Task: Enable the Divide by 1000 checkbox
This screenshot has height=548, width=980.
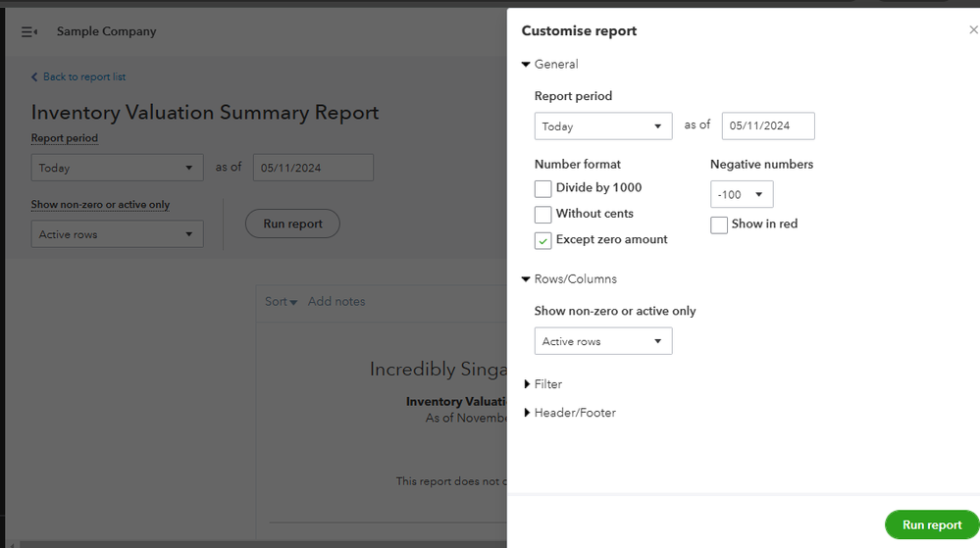Action: tap(543, 188)
